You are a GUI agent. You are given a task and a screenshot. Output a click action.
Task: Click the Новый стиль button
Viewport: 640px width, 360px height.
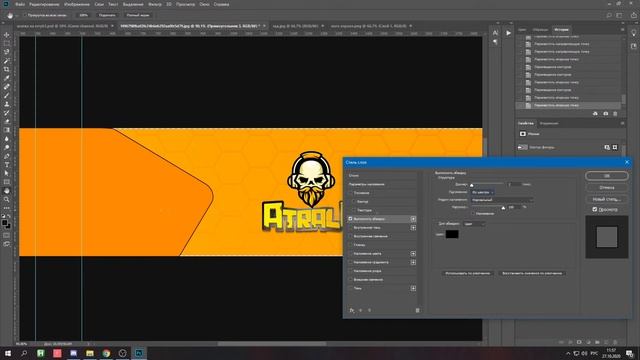coord(607,199)
